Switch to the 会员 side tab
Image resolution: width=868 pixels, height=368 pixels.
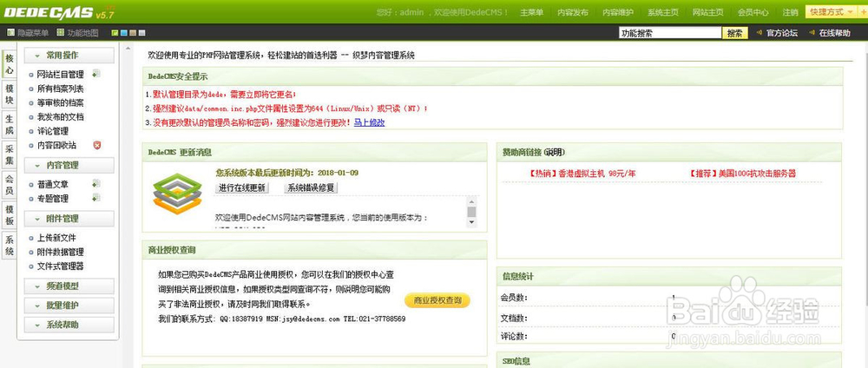point(10,185)
